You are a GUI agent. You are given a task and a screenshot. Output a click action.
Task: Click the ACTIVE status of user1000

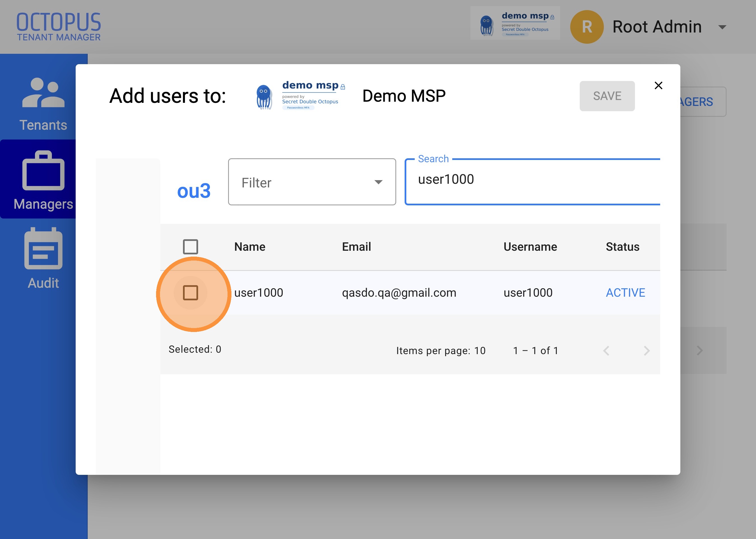pos(626,293)
